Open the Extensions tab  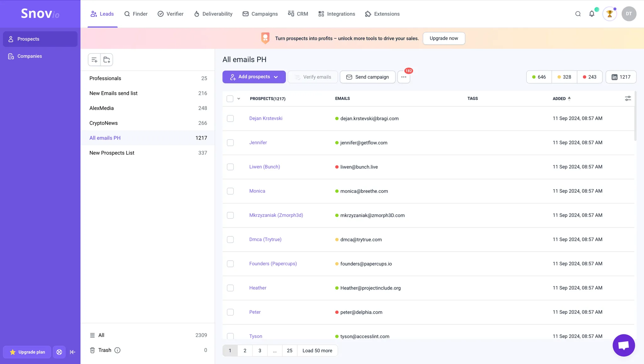click(x=382, y=14)
